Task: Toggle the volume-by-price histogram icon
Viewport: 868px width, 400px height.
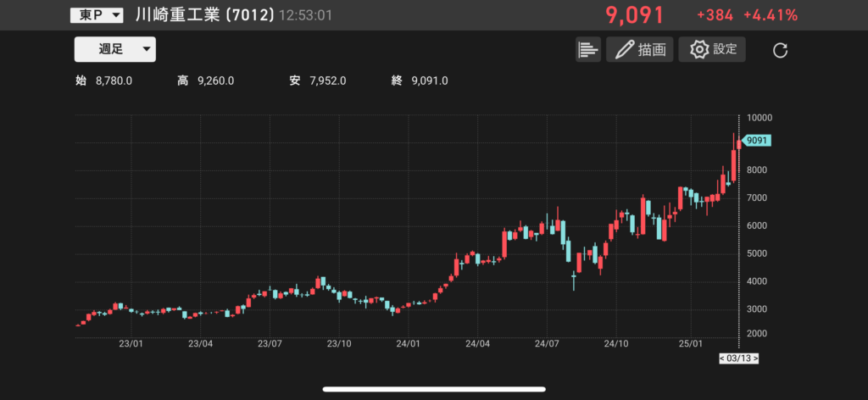Action: coord(587,50)
